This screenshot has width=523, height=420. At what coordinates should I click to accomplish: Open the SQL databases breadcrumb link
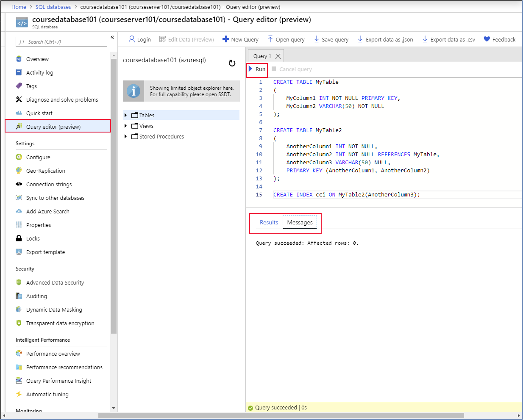53,7
